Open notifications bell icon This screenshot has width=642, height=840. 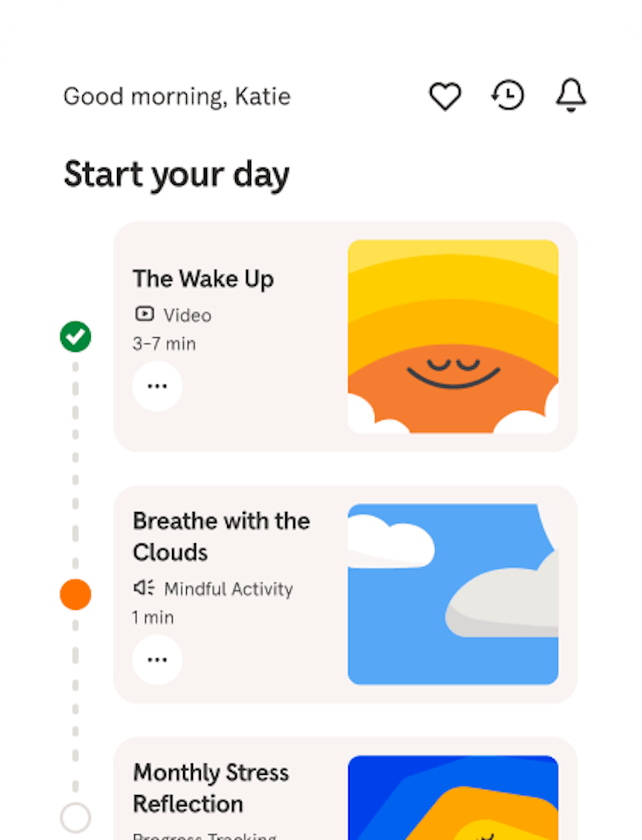[x=571, y=95]
